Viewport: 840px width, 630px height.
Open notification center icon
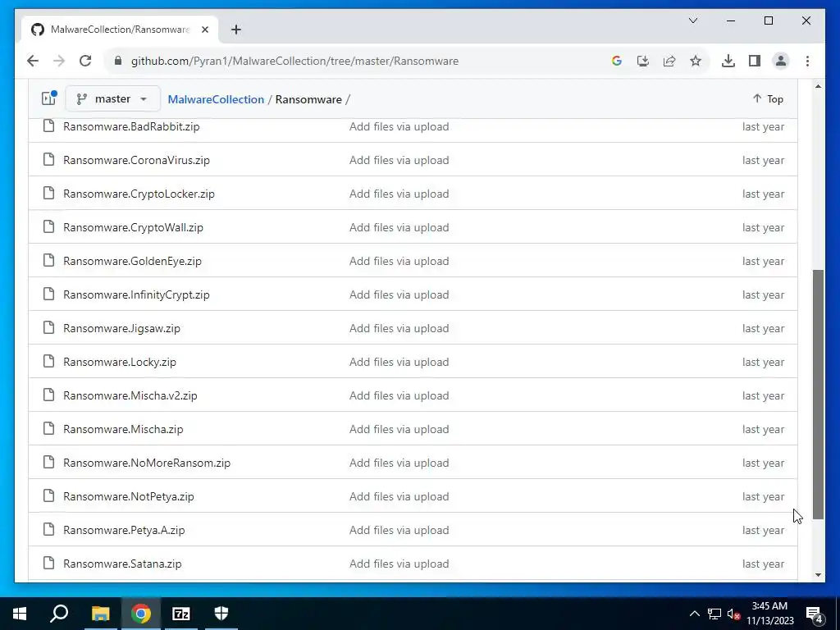(815, 614)
